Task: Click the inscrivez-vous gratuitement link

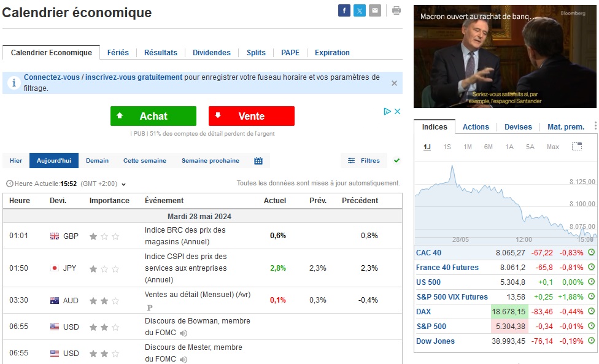Action: click(134, 77)
